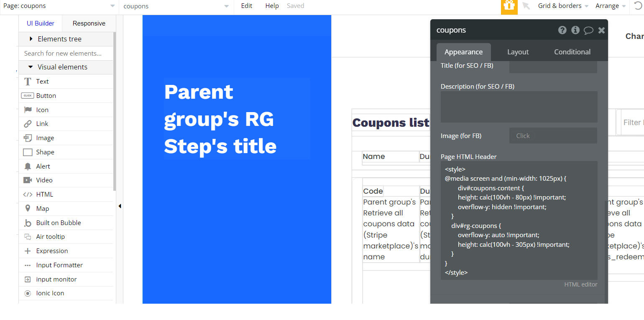The width and height of the screenshot is (644, 320).
Task: Add an Air tooltip element
Action: [66, 237]
